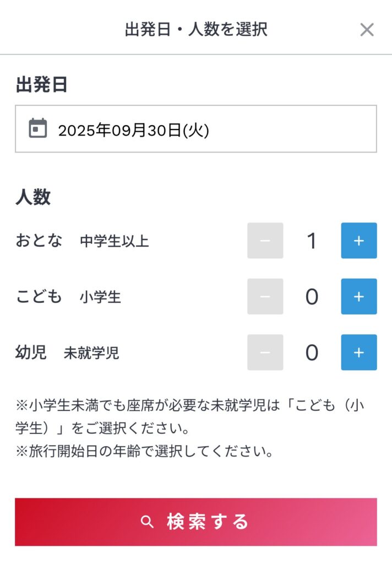The width and height of the screenshot is (392, 564).
Task: Close the 出発日・人数を選択 dialog
Action: [367, 30]
